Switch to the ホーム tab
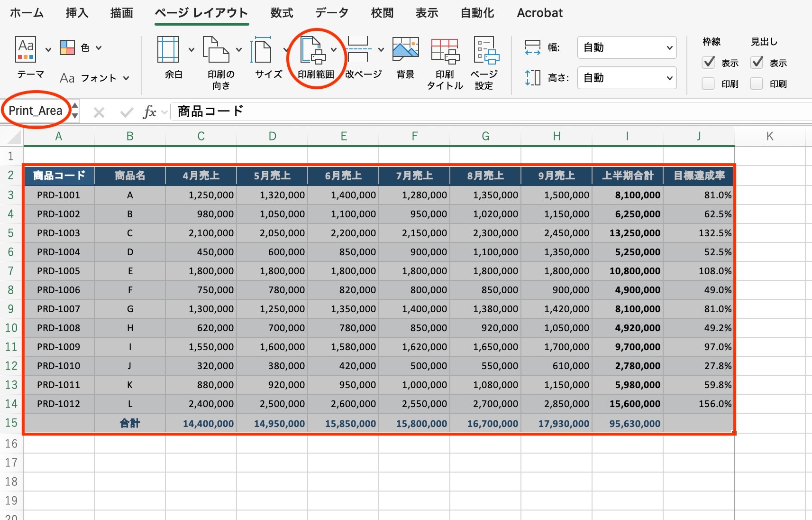The width and height of the screenshot is (812, 520). [27, 13]
